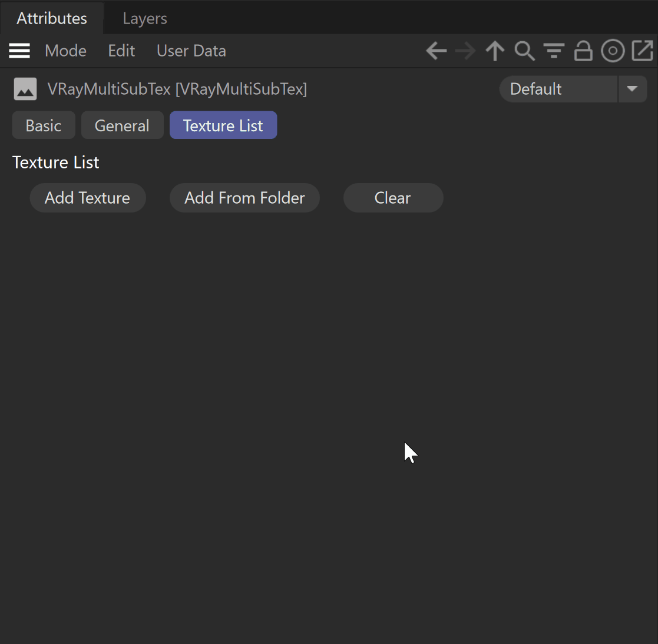Click the Clear button
The image size is (658, 644).
tap(393, 198)
